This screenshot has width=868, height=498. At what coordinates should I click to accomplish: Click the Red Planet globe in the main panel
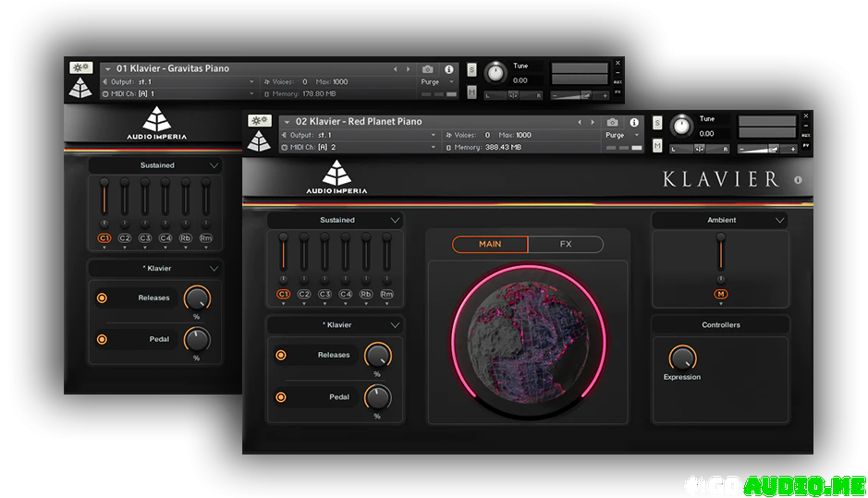[528, 339]
